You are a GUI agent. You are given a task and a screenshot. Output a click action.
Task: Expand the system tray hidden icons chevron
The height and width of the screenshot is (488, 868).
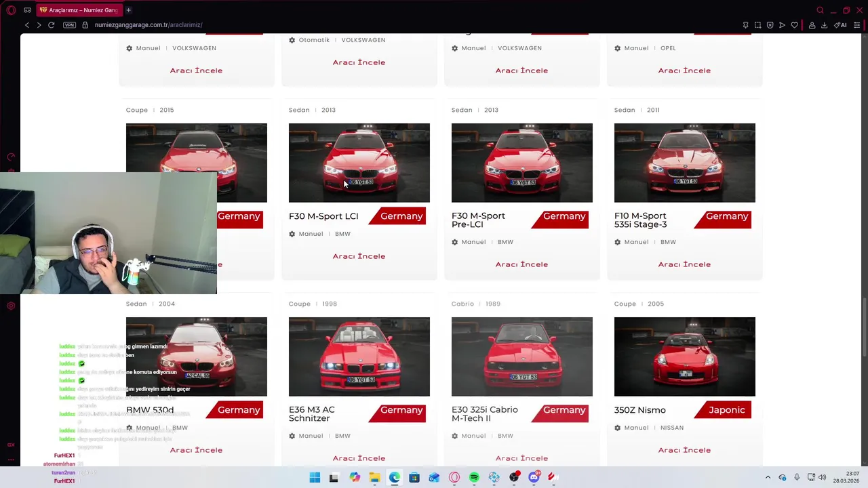pos(768,478)
